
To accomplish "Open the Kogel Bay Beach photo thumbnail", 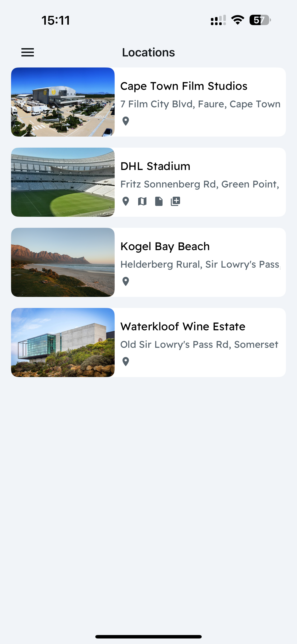I will [x=63, y=262].
